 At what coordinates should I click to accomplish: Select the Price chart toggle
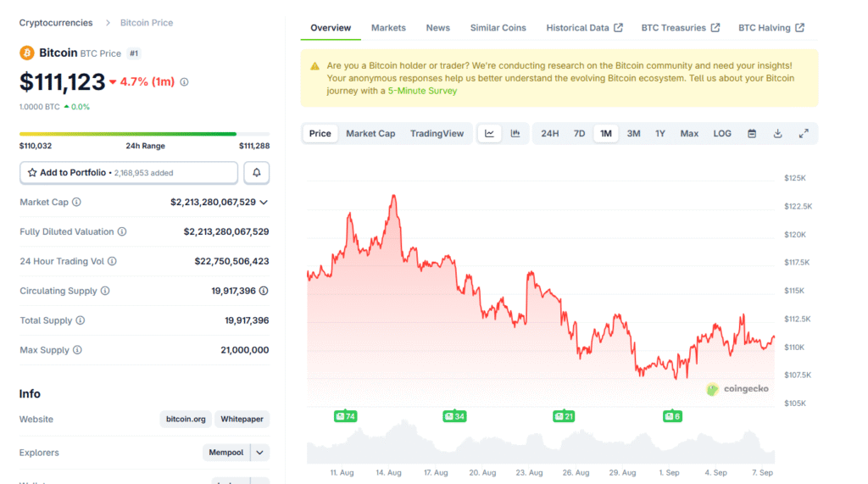coord(320,133)
